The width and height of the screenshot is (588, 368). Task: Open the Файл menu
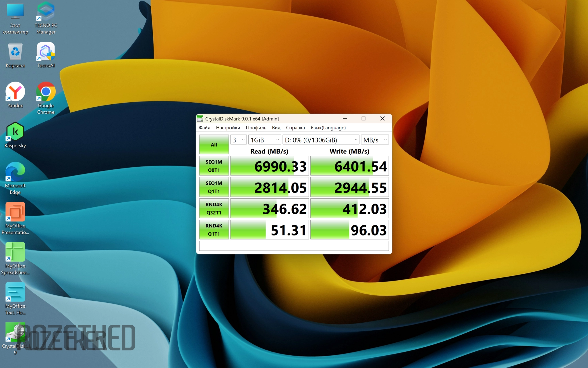click(x=204, y=128)
